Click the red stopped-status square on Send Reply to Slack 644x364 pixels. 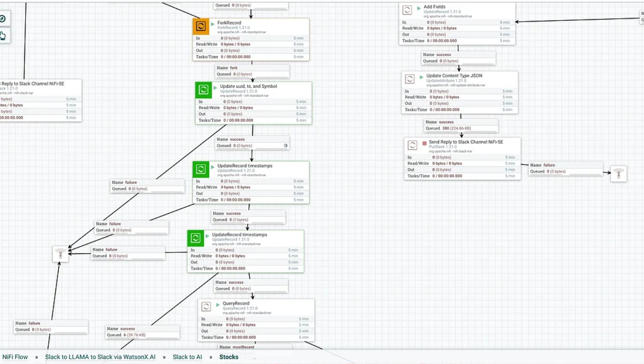[x=425, y=143]
